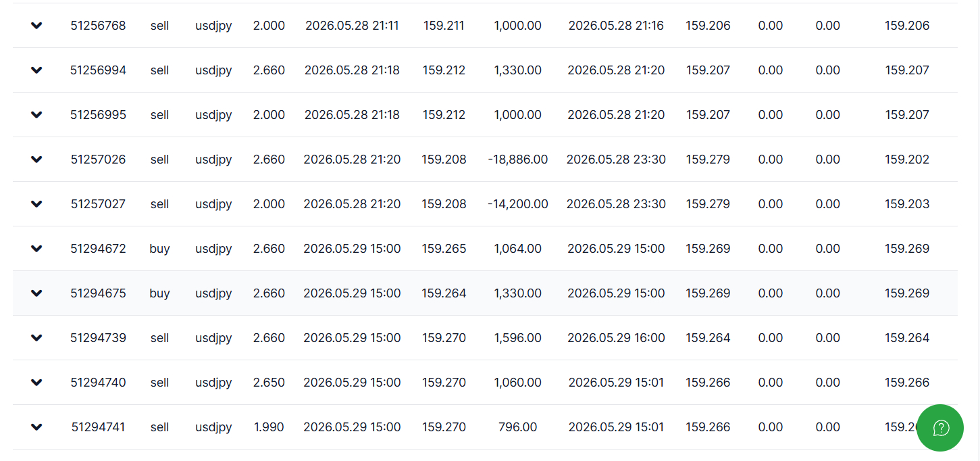Viewport: 980px width, 461px height.
Task: Click the -14,200.00 profit cell
Action: (x=517, y=204)
